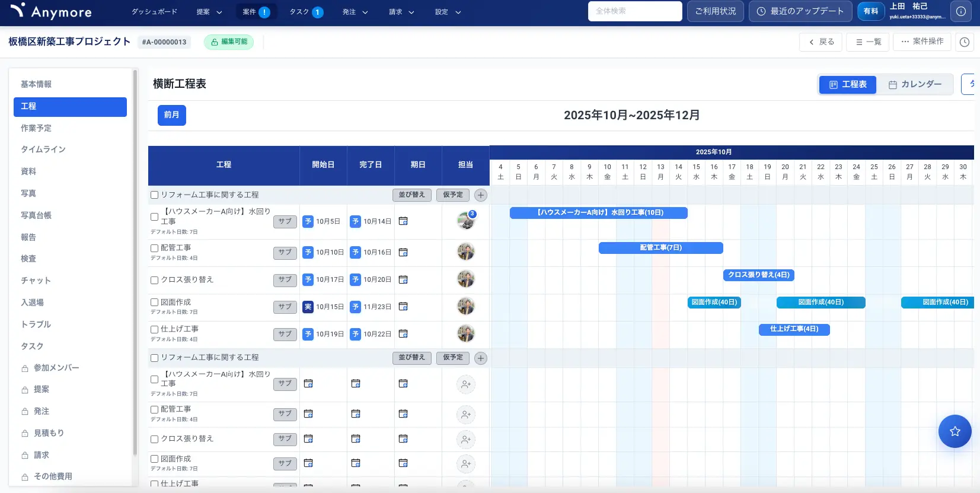This screenshot has height=493, width=980.
Task: Open 作業予定 in the left sidebar
Action: coord(36,128)
